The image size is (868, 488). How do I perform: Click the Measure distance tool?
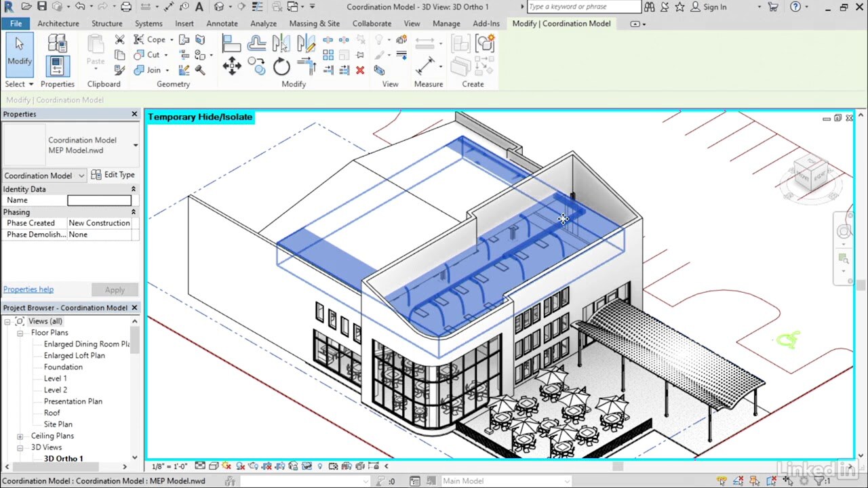pyautogui.click(x=425, y=66)
